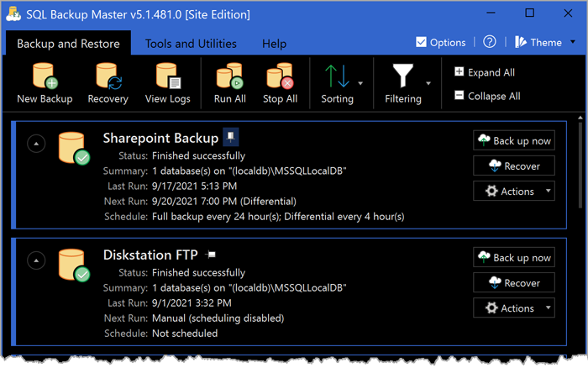Toggle the pin on Sharepoint Backup

[231, 137]
